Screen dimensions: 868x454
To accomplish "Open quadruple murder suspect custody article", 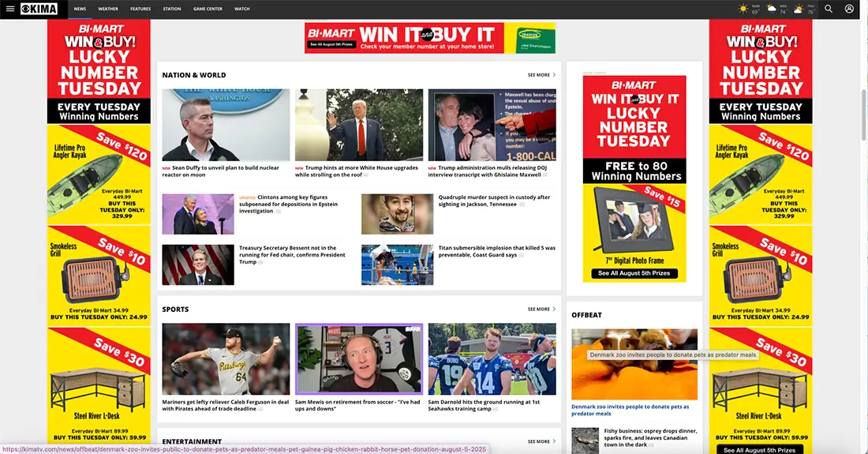I will (494, 201).
